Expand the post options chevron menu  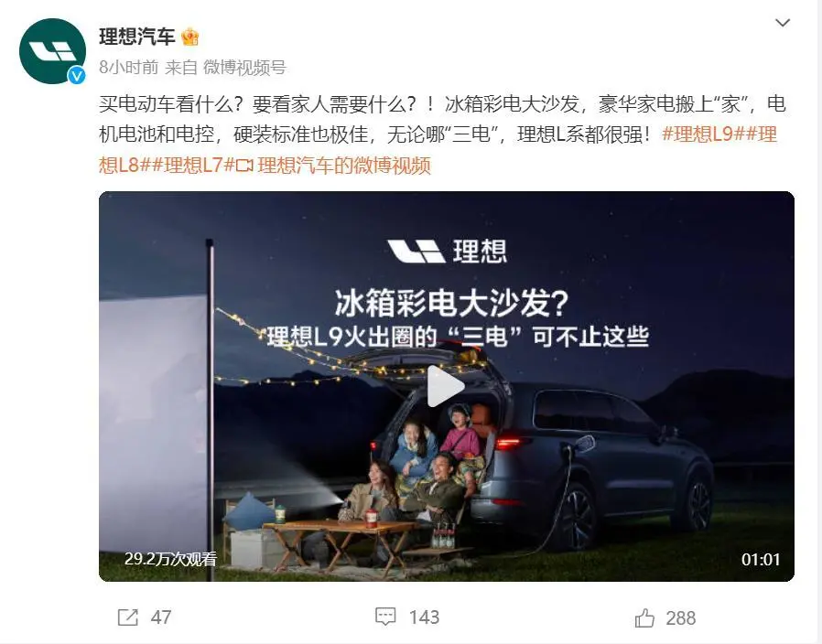[x=782, y=23]
